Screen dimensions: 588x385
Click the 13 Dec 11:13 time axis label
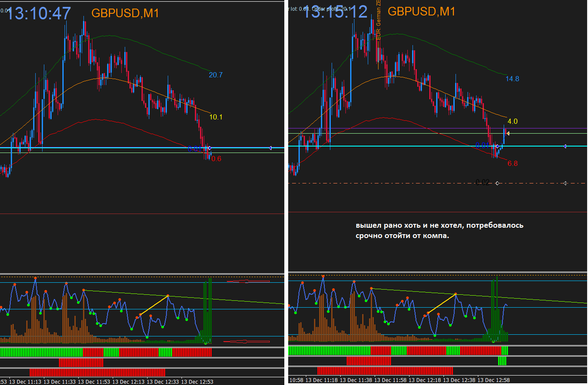[x=25, y=382]
